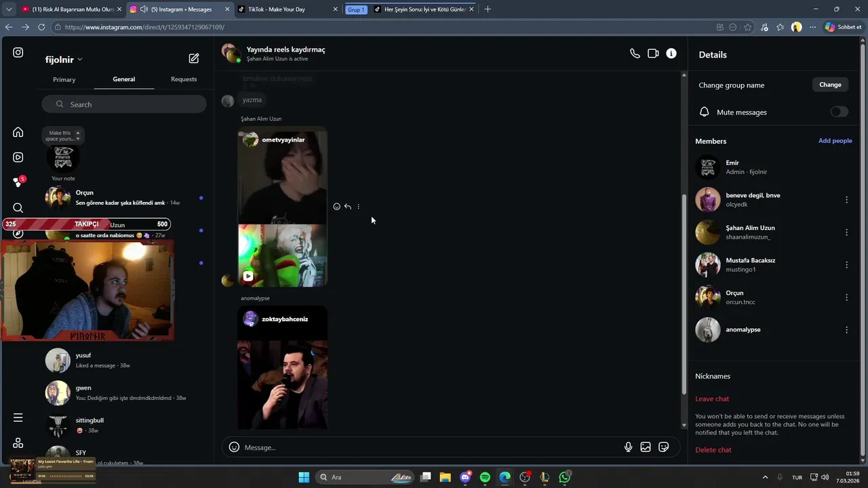868x488 pixels.
Task: Record a voice clip with microphone icon
Action: pyautogui.click(x=628, y=447)
